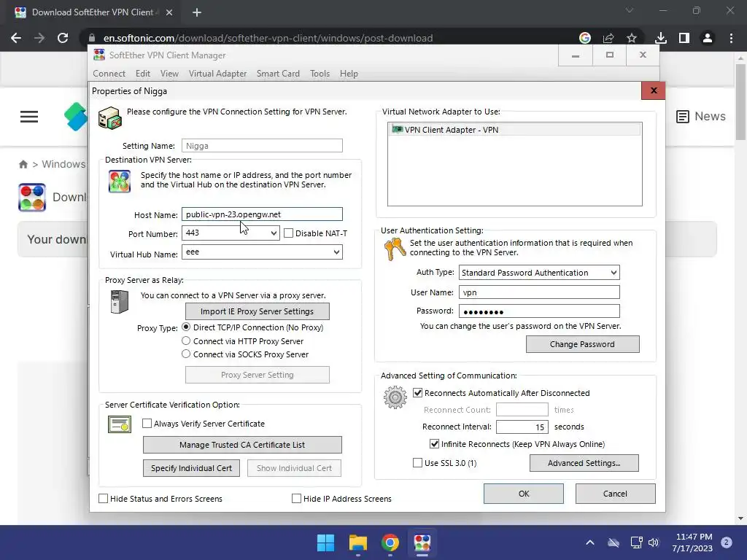Image resolution: width=747 pixels, height=560 pixels.
Task: Enable Use SSL 3.0 option
Action: [x=417, y=463]
